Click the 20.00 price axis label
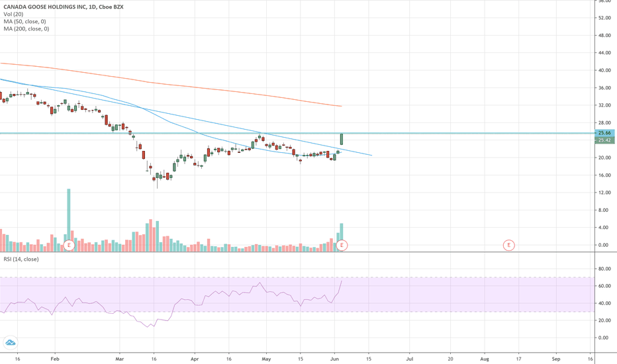The height and width of the screenshot is (364, 617). [604, 158]
